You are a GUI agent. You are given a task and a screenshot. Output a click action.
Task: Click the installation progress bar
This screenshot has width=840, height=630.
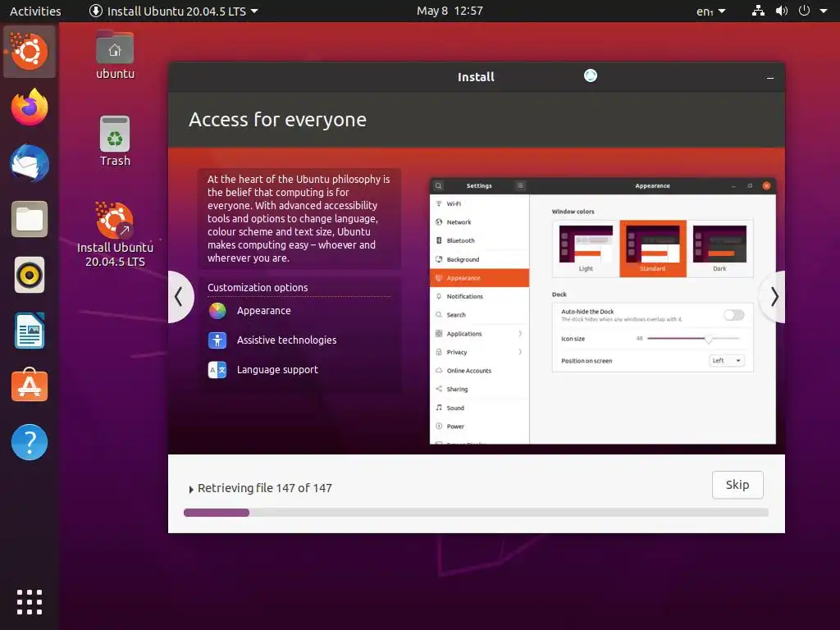click(476, 513)
